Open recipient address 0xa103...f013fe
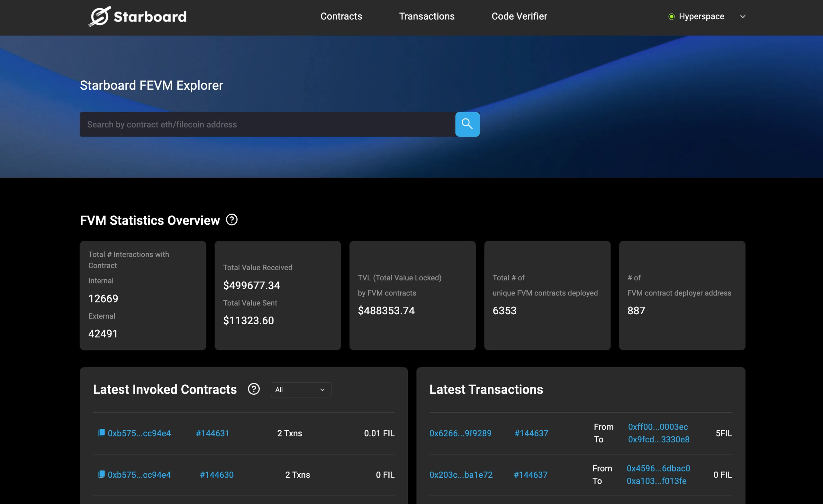 pos(656,481)
